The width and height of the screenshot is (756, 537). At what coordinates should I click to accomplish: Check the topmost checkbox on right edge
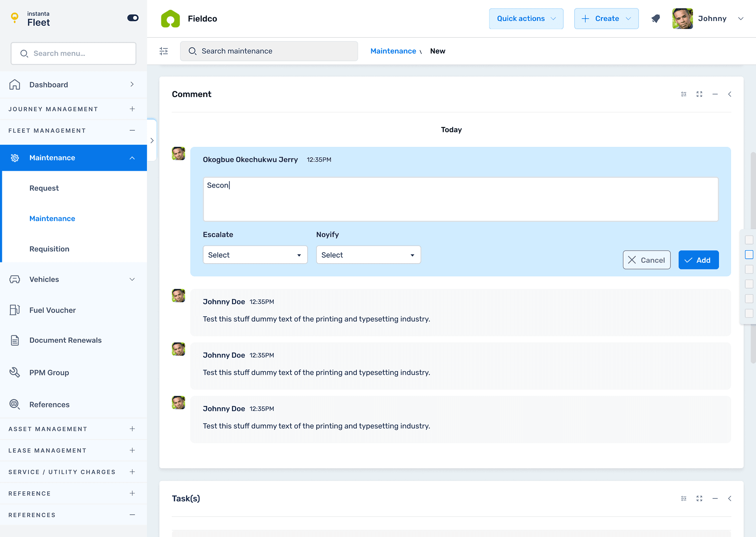[x=749, y=240]
